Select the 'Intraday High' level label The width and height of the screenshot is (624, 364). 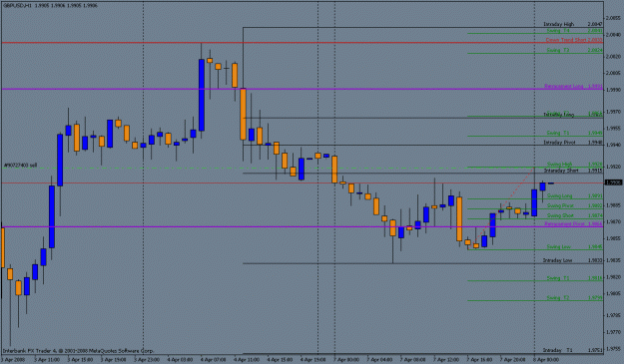[x=559, y=24]
